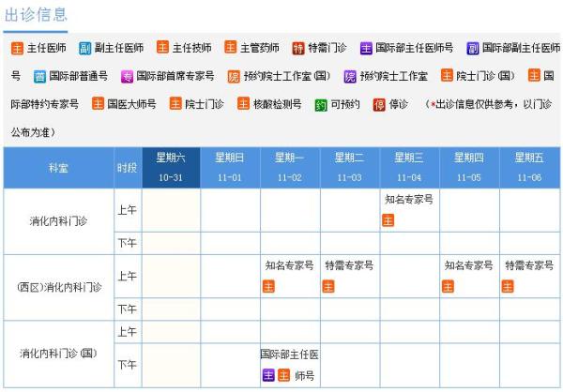Click 特需专家号 text under Tuesday
Viewport: 563px width, 392px height.
[x=349, y=265]
